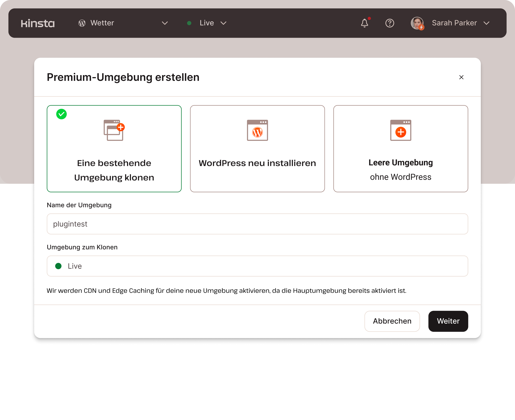Image resolution: width=515 pixels, height=420 pixels.
Task: Open the help question mark icon
Action: coord(390,23)
